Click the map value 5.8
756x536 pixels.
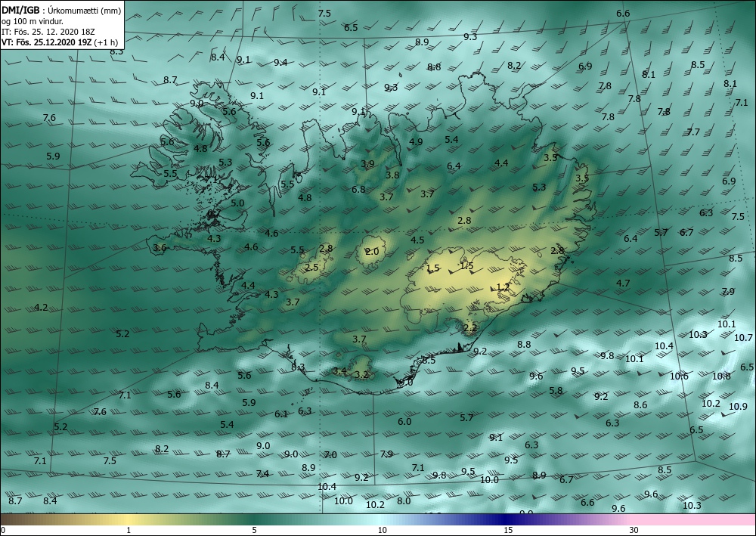[556, 390]
